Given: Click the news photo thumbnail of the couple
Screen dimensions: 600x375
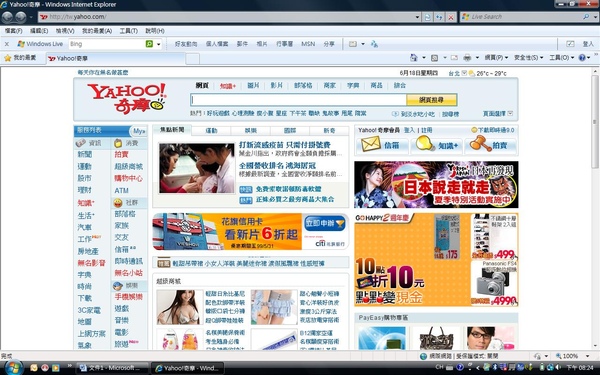Looking at the screenshot, I should coord(197,168).
